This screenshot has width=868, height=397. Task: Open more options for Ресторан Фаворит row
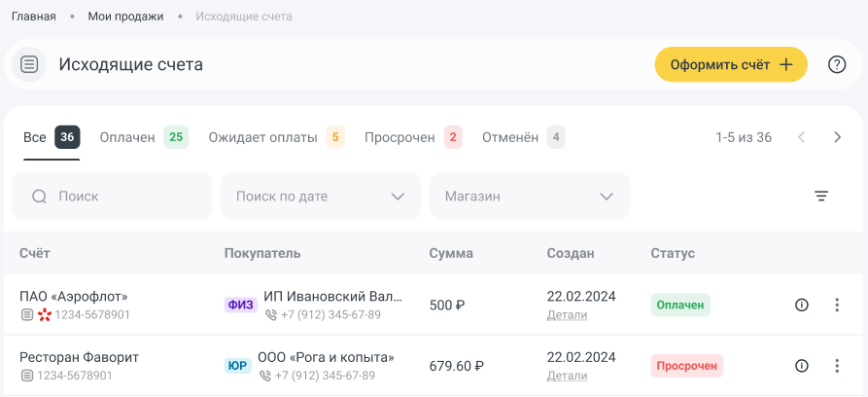(x=837, y=366)
